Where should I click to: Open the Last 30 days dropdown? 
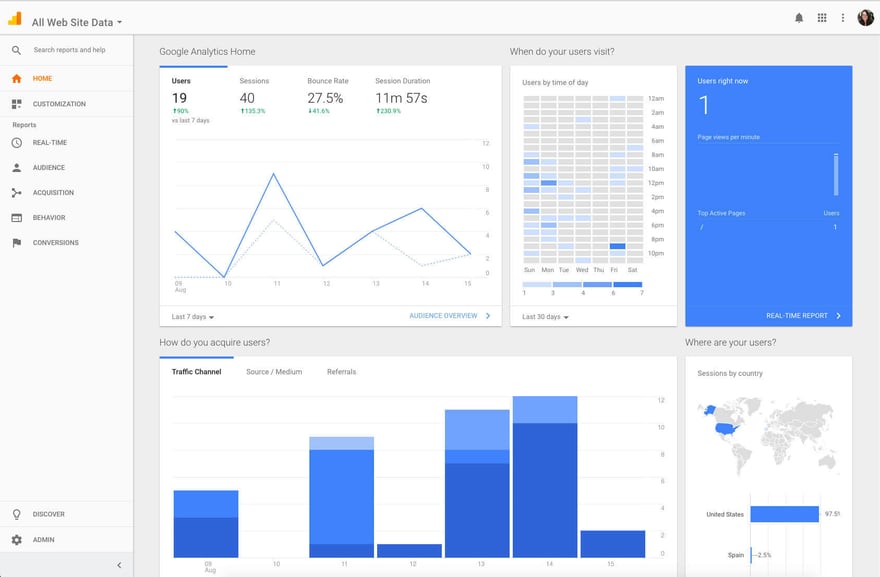[x=545, y=317]
